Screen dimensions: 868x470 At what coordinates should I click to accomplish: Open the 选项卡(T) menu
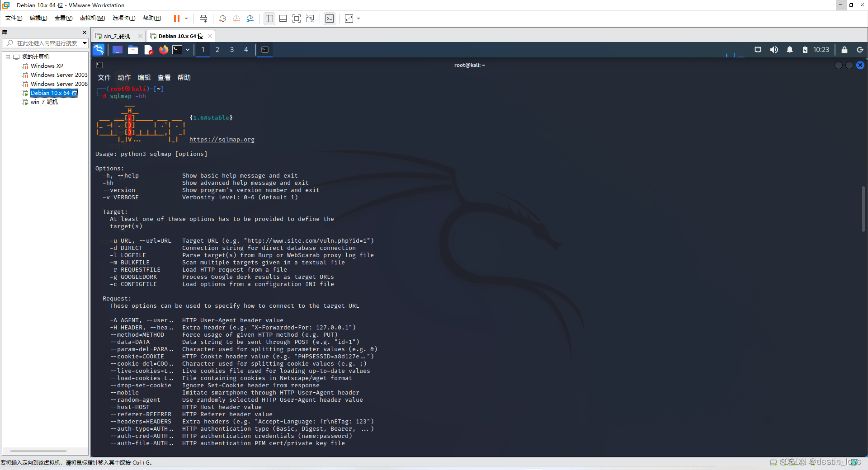point(124,18)
